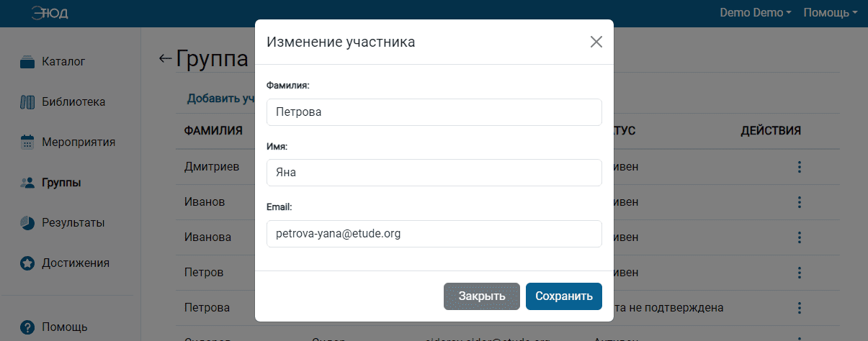Open Достижения in the sidebar
This screenshot has width=868, height=341.
click(76, 263)
